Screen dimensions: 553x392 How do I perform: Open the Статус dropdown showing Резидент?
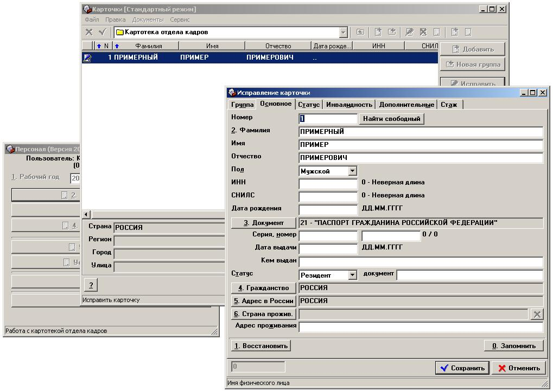(352, 275)
